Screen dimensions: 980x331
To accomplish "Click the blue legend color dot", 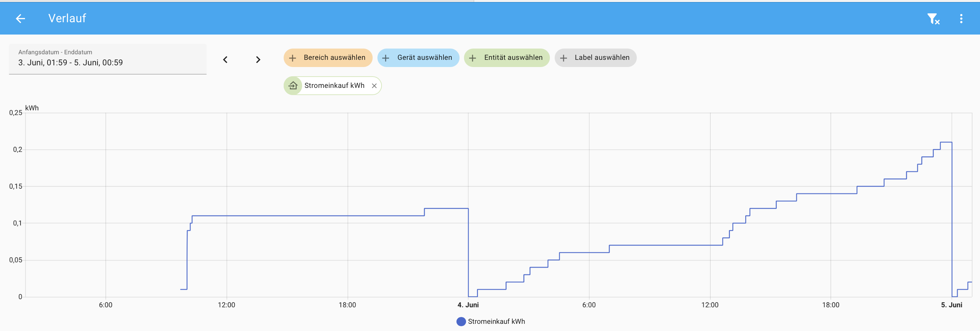I will (x=461, y=321).
